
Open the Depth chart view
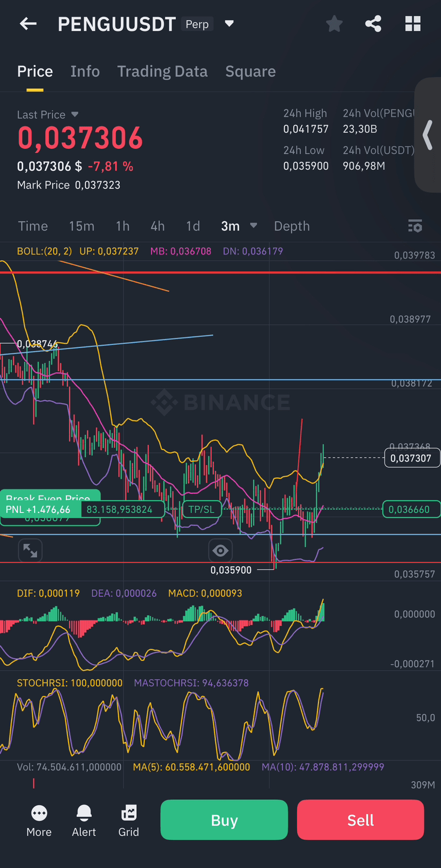coord(292,226)
